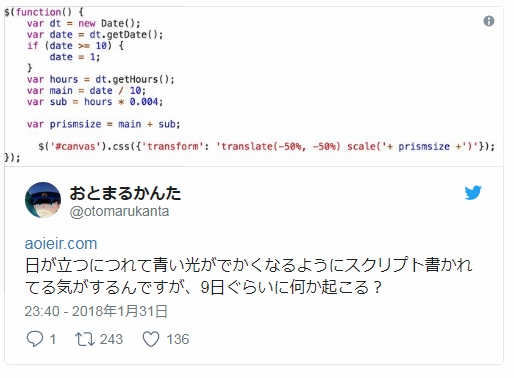Click the display name おとまるかんた
Viewport: 514px width, 378px height.
coord(125,193)
